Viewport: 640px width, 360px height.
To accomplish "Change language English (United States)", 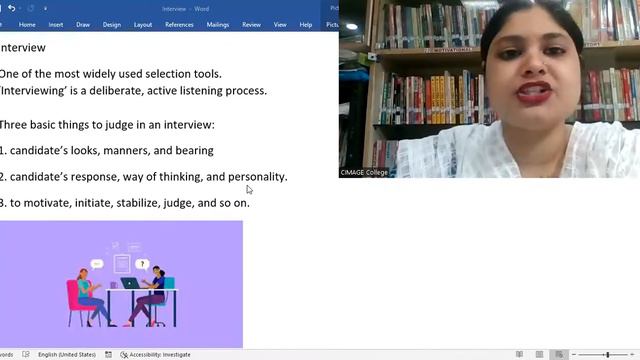I will click(x=67, y=355).
